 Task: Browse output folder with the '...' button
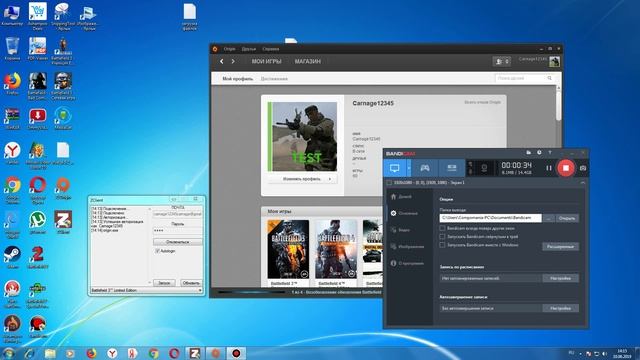click(x=549, y=218)
